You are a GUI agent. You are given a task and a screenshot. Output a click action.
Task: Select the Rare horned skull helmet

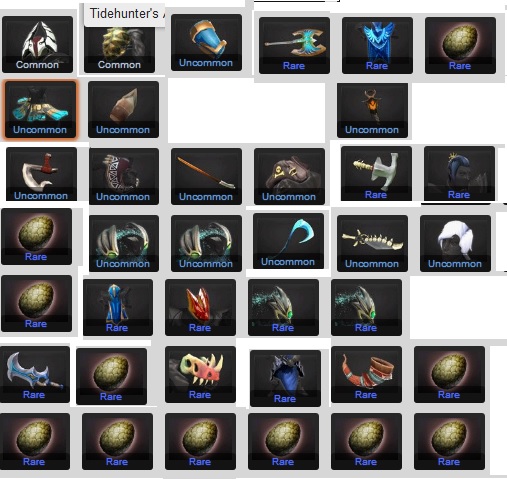coord(200,374)
